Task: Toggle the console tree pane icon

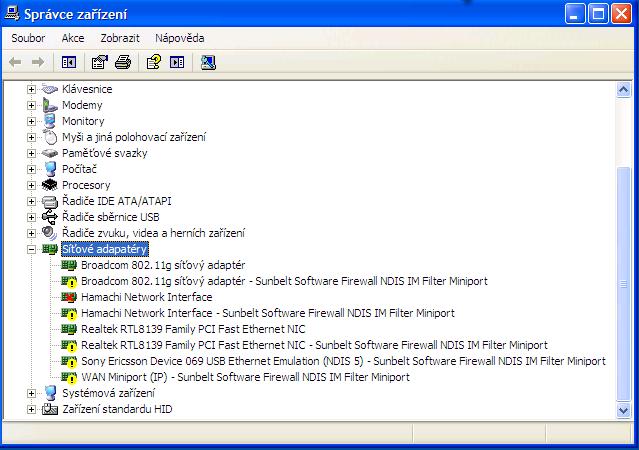Action: [x=69, y=62]
